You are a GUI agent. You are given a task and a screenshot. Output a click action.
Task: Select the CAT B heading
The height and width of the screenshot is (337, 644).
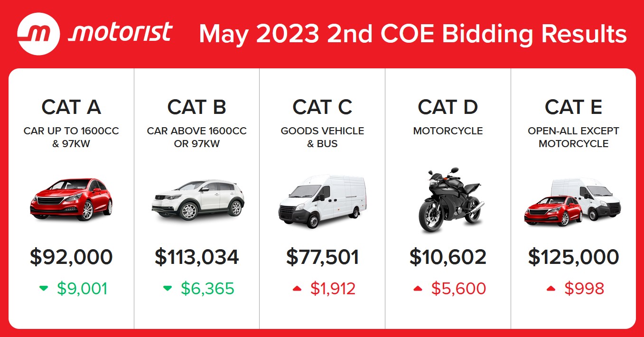(x=196, y=107)
